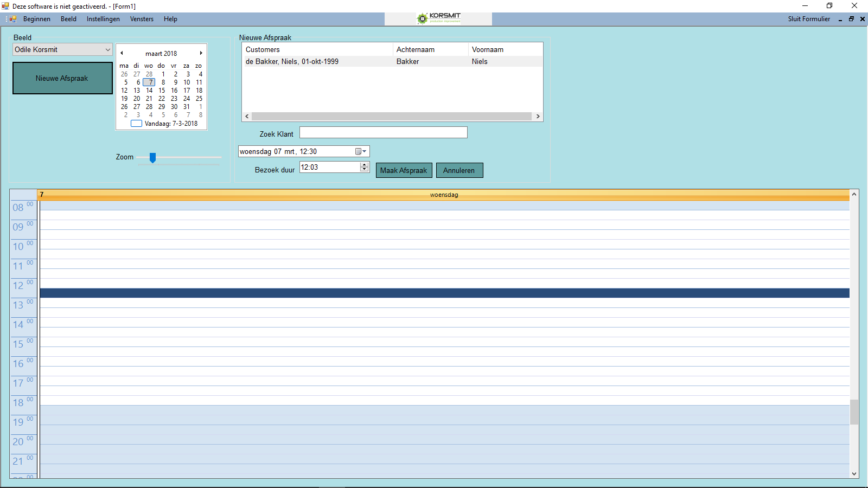Open the Instellingen menu

(103, 19)
